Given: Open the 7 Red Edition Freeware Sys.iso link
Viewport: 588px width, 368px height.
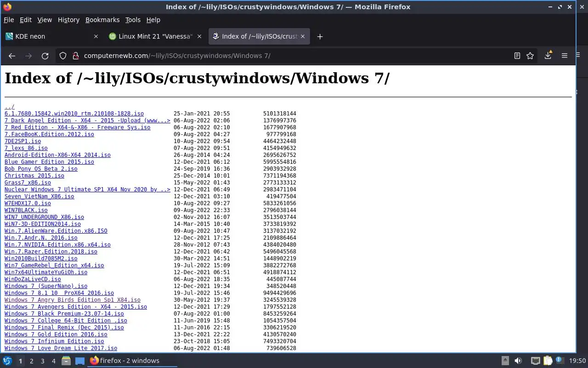Looking at the screenshot, I should pos(77,127).
